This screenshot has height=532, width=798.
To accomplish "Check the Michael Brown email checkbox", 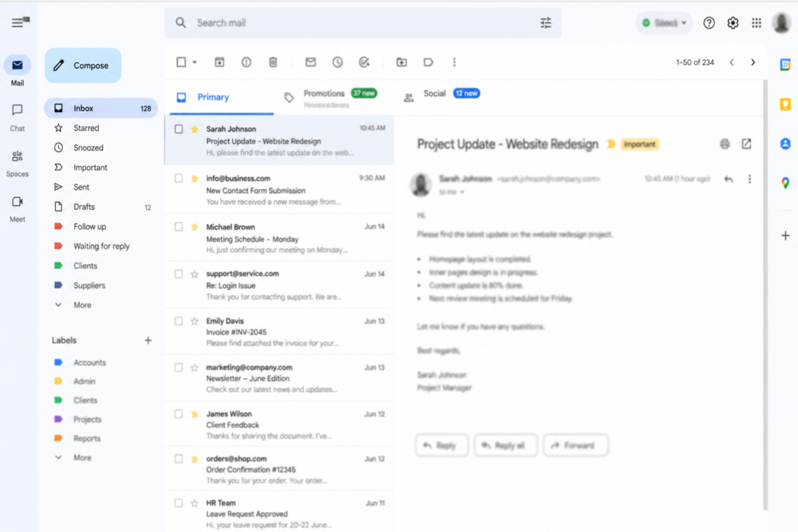I will (179, 227).
